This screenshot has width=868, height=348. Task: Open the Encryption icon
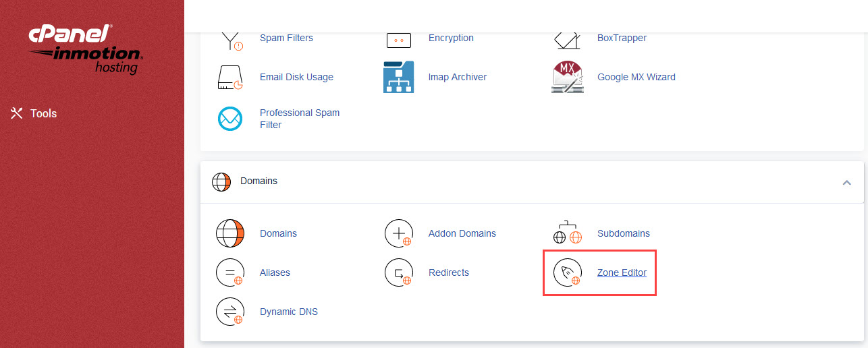[398, 40]
